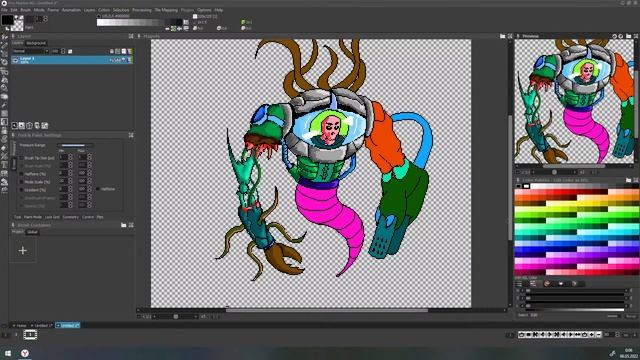Toggle visibility eye of Layer 1
This screenshot has width=640, height=360.
[16, 60]
